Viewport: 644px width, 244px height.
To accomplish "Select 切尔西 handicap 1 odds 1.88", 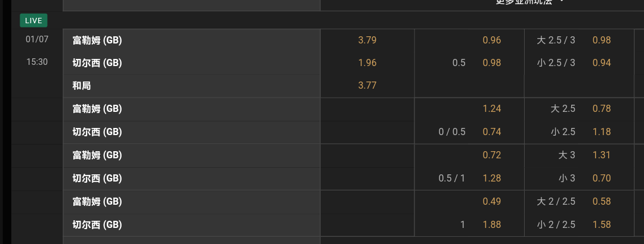I will pos(491,225).
